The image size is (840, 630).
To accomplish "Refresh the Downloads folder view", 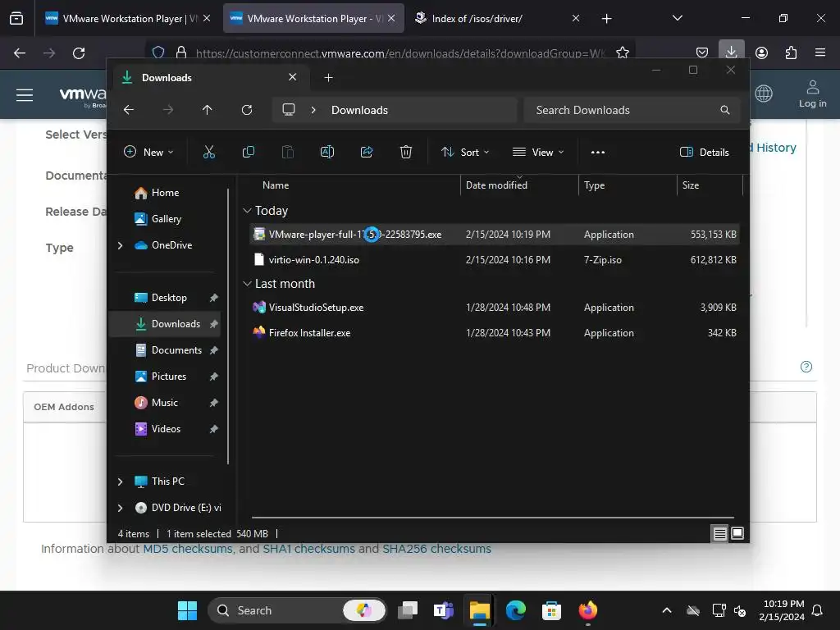I will tap(247, 110).
